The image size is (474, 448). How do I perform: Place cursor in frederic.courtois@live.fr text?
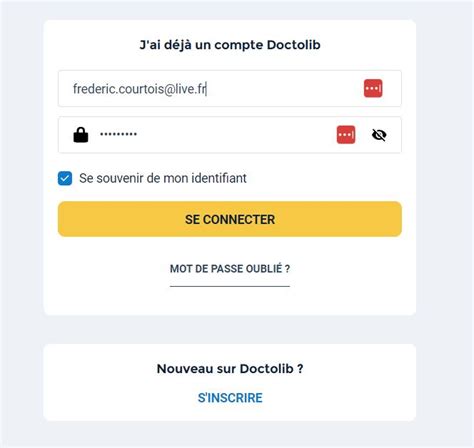point(139,89)
